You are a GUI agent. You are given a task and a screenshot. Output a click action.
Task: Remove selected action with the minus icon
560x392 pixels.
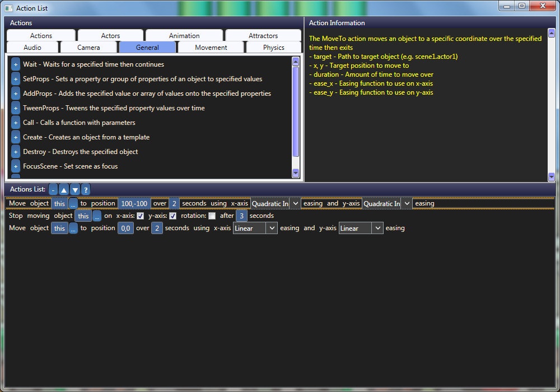53,189
